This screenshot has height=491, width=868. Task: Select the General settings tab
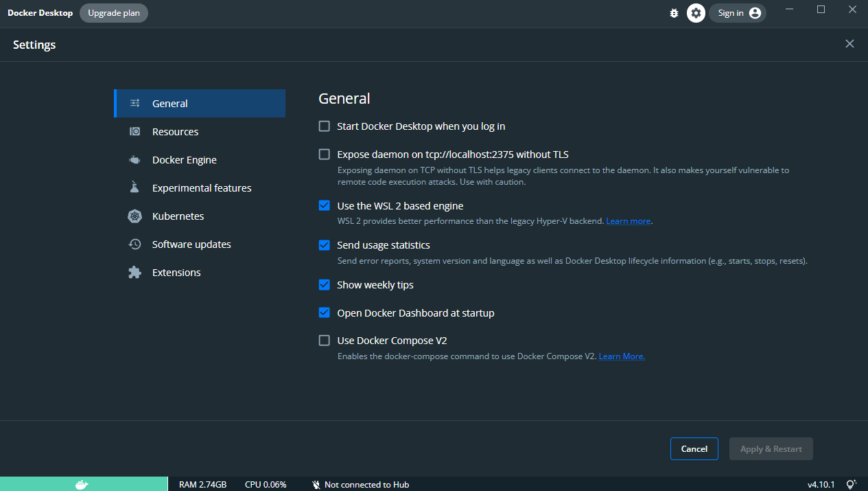point(200,104)
